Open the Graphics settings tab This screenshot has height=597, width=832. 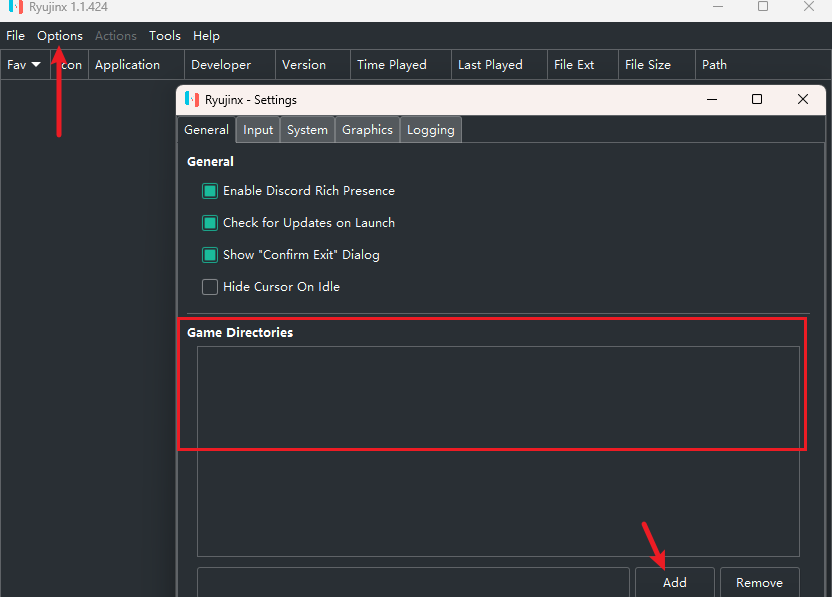pyautogui.click(x=367, y=129)
